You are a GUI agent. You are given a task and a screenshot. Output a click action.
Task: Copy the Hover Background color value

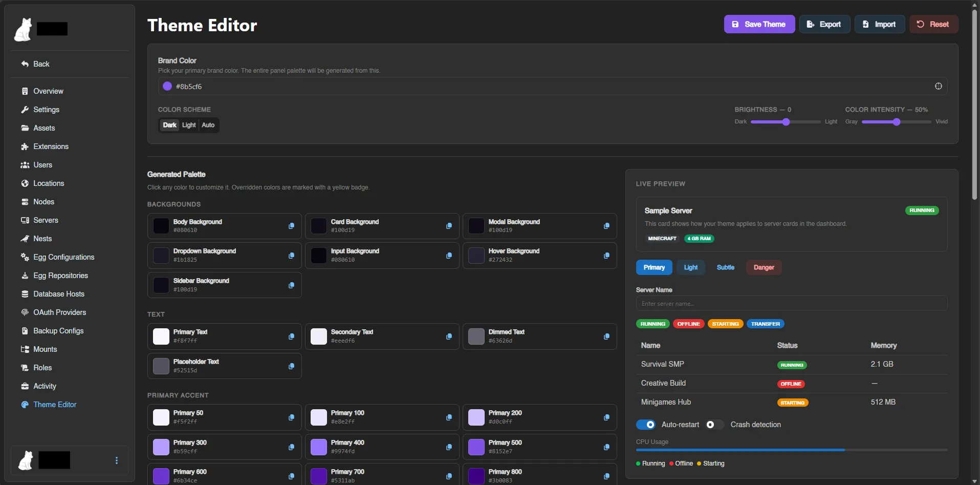(x=606, y=256)
